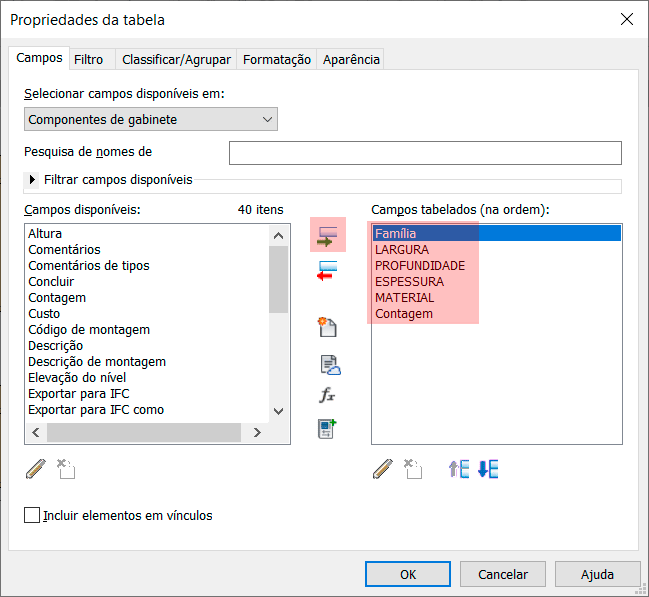Click the add calculated parameter fx icon
649x597 pixels.
[x=328, y=395]
